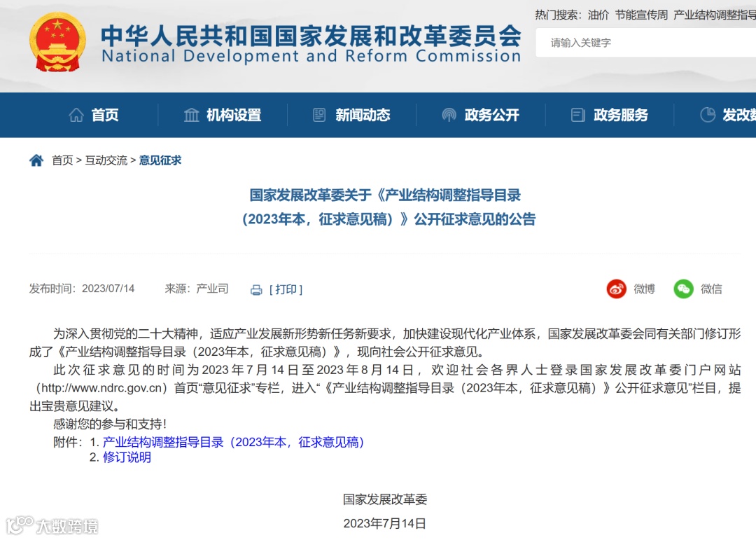Click the line 感谢您的参与和支持!
This screenshot has width=756, height=540.
[x=110, y=424]
